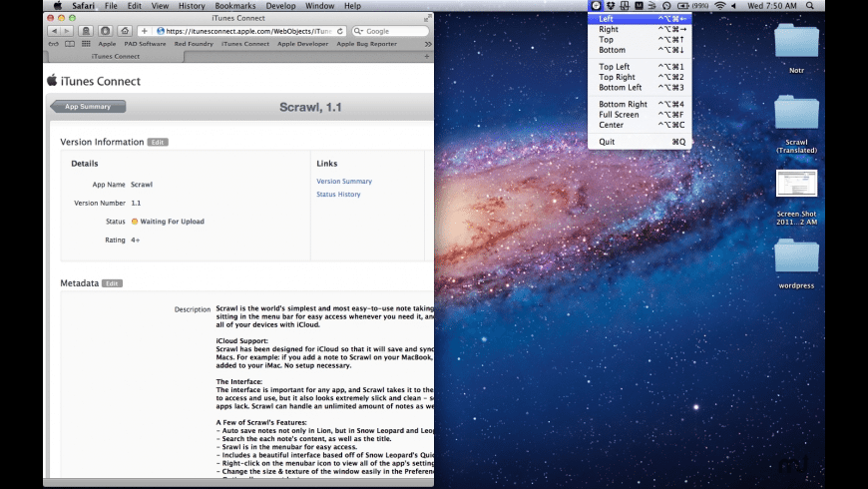Reload the iTunes Connect page
Viewport: 868px width, 489px height.
(340, 31)
